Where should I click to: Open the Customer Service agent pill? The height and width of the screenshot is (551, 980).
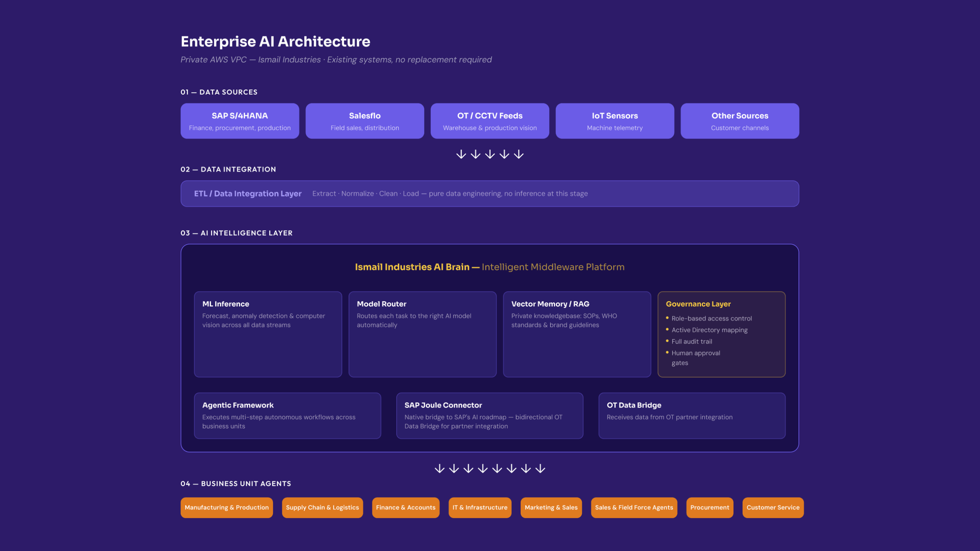[773, 508]
